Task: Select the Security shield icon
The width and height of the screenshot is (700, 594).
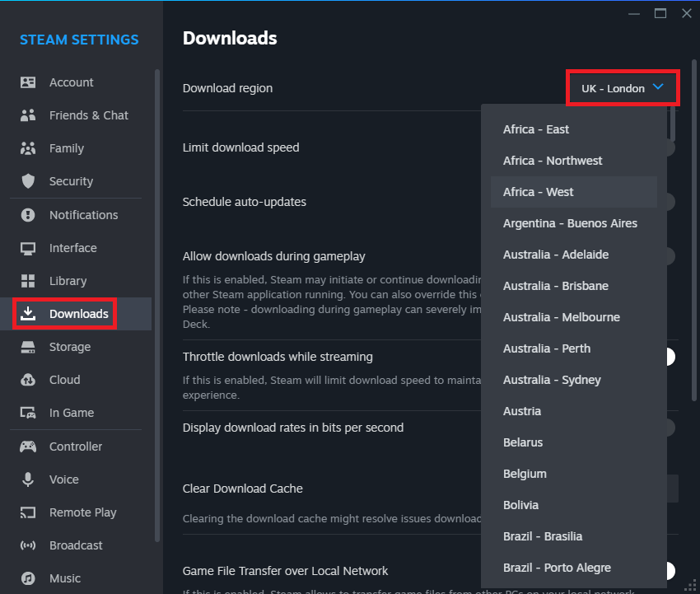Action: tap(26, 181)
